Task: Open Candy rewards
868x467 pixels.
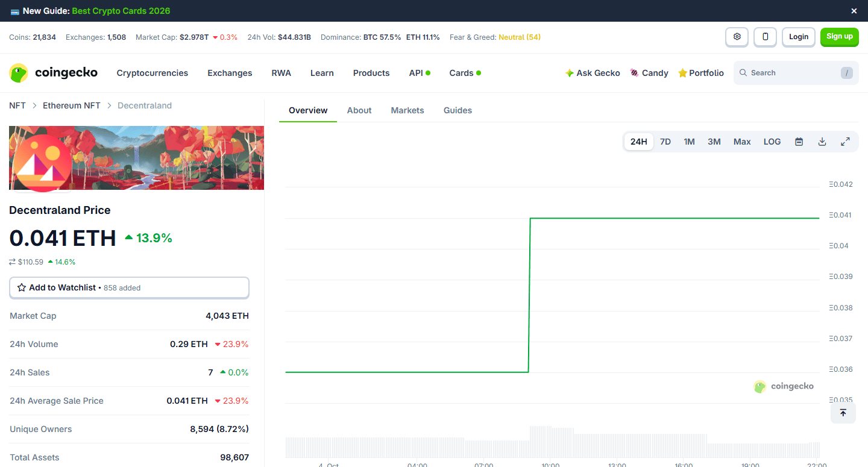Action: tap(649, 73)
